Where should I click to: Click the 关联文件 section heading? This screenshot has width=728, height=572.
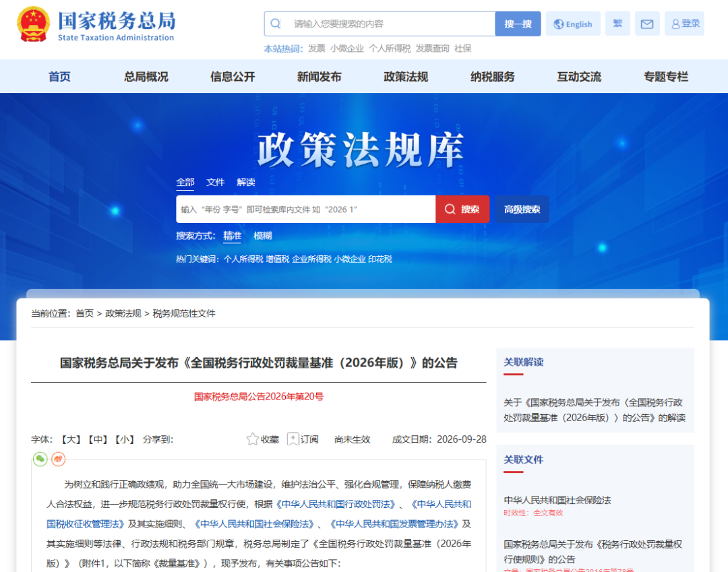point(523,459)
